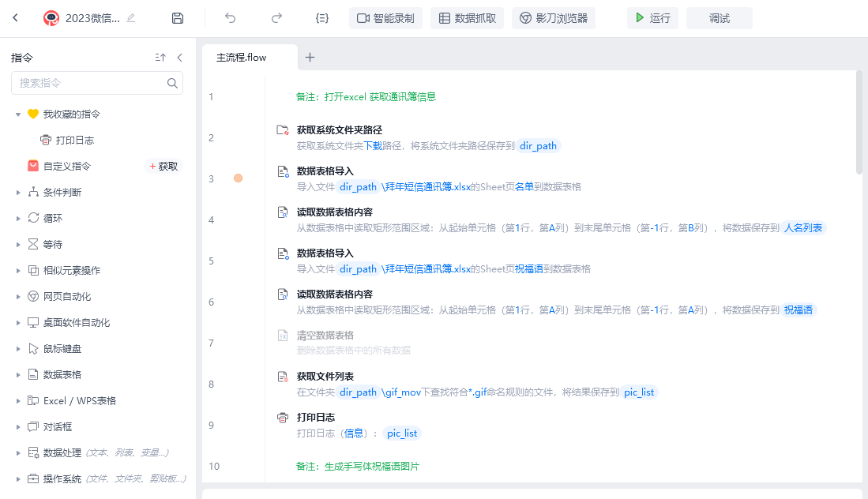Click 祝福语 variable tag in step 6

pos(798,310)
